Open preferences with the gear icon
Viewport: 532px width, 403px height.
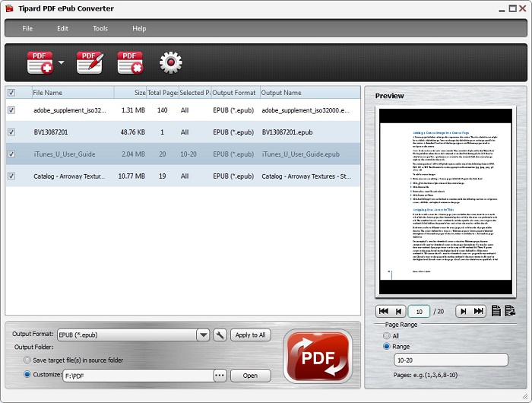coord(170,62)
